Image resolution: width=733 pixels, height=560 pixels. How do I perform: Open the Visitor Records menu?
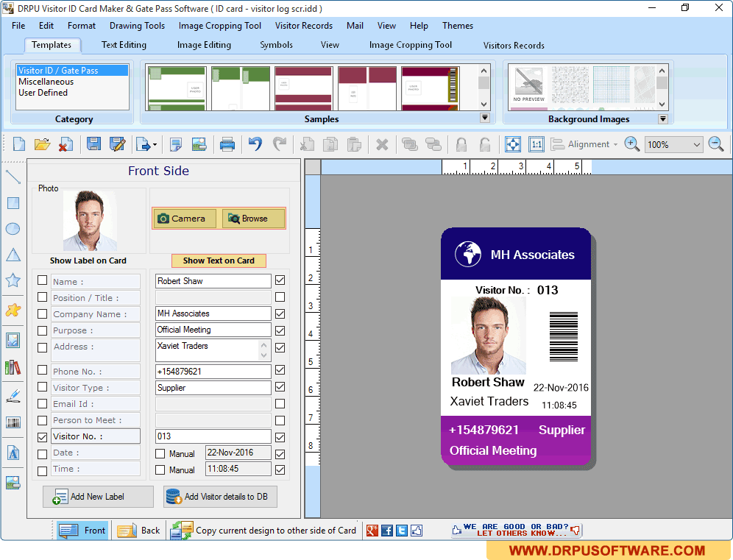[303, 26]
